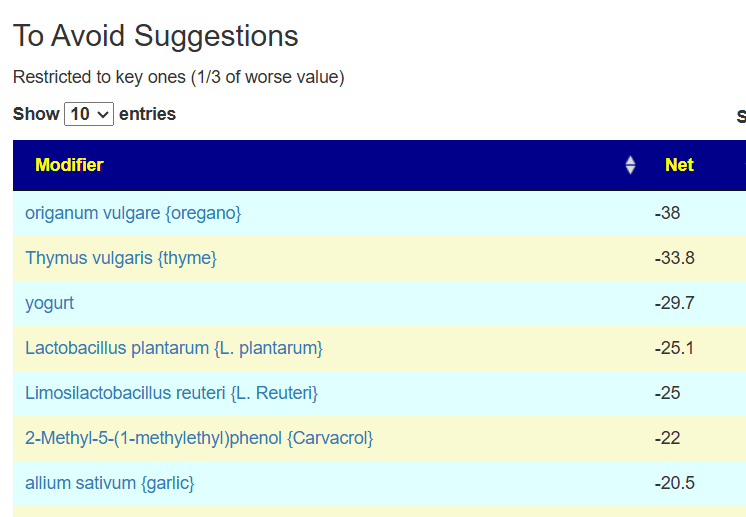The height and width of the screenshot is (517, 746).
Task: Open Lactobacillus plantarum {L. plantarum} link
Action: pos(174,348)
